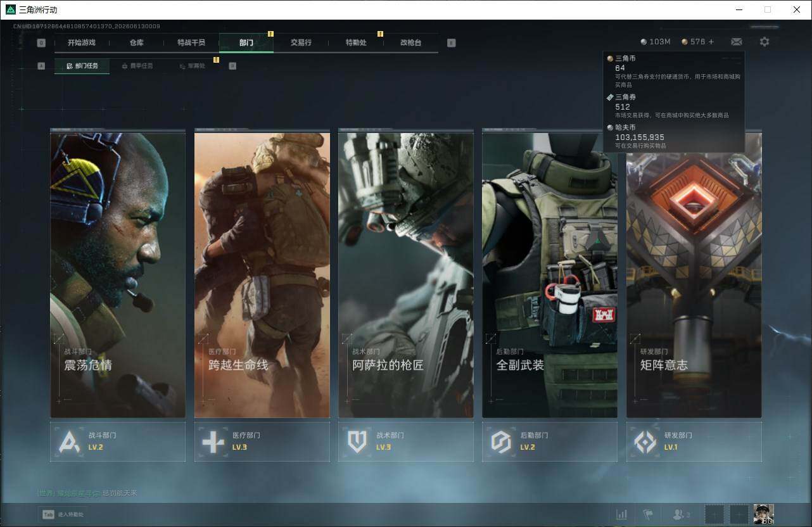Select the 后勤部门 LV.2 panel
This screenshot has width=812, height=527.
pos(550,441)
